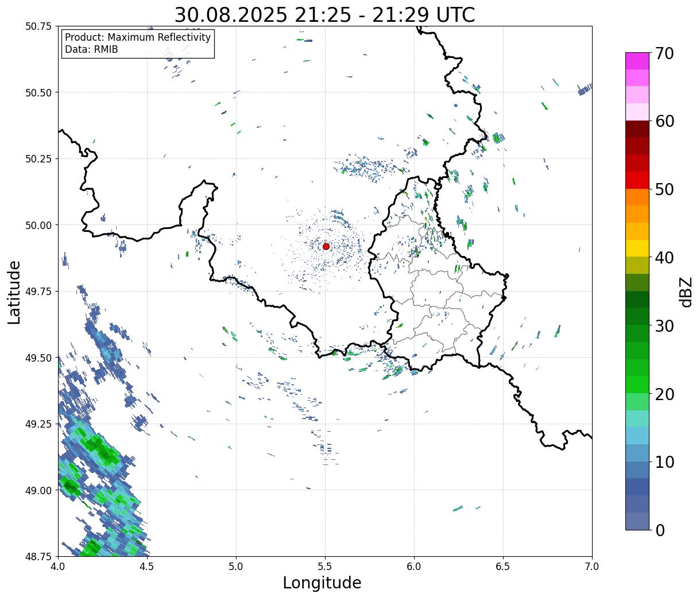Click the latitude tick label 49.00
700x597 pixels.
pos(38,490)
